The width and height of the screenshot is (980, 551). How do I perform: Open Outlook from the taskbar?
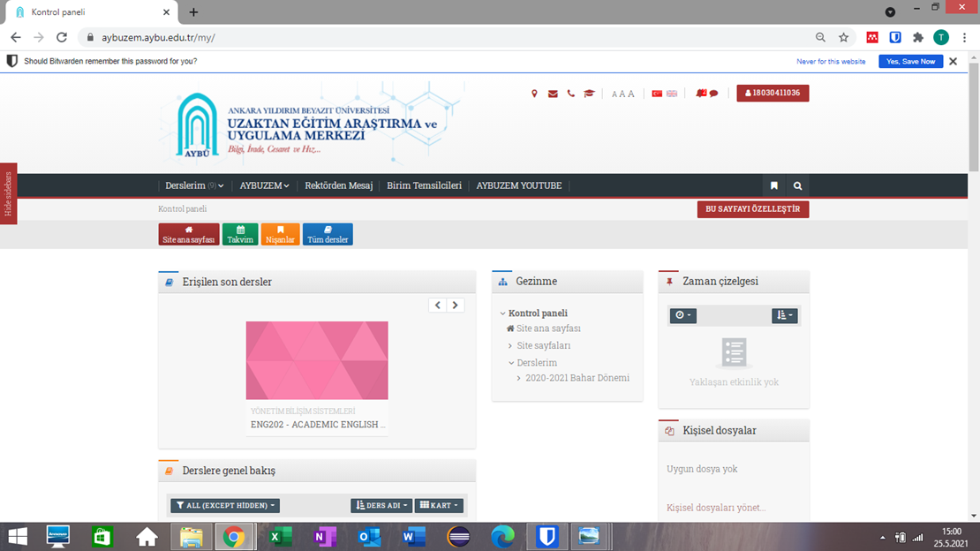click(369, 537)
